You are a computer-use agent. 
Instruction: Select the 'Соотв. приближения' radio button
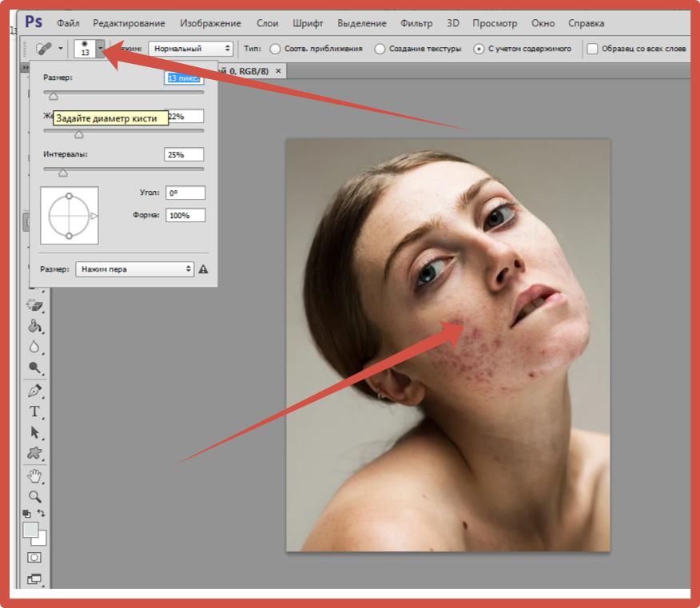pyautogui.click(x=276, y=49)
